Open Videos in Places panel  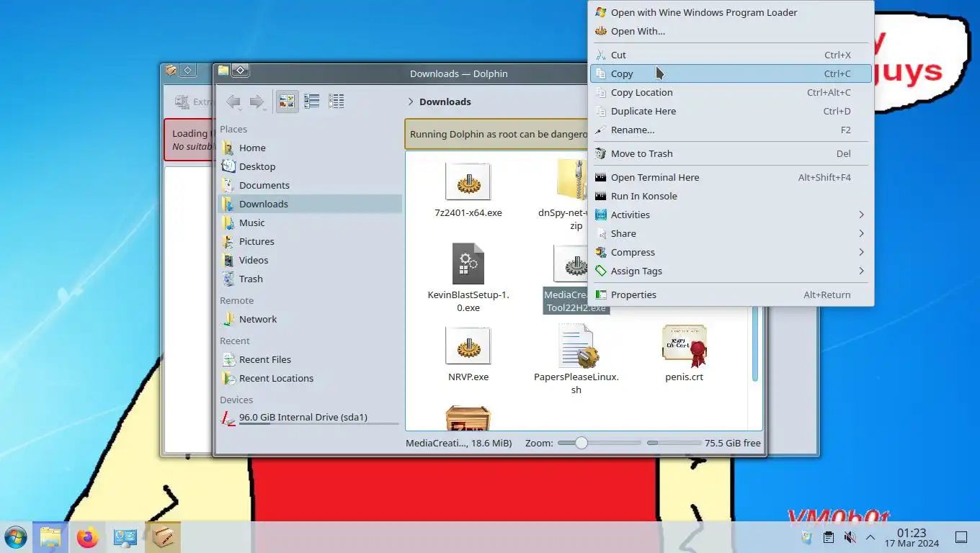pyautogui.click(x=310, y=260)
